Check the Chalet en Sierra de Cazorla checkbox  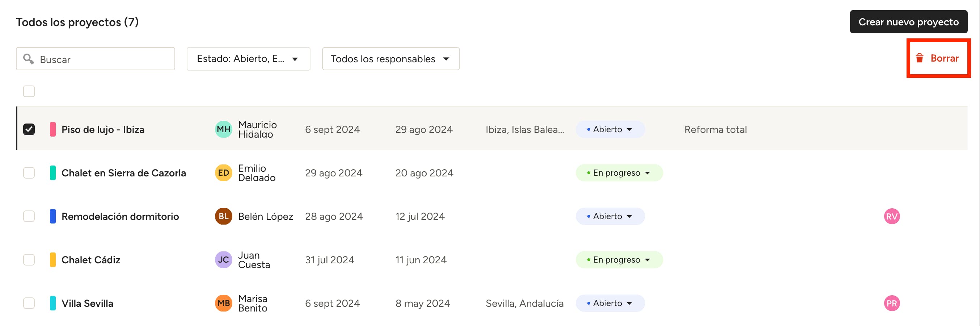click(x=29, y=173)
